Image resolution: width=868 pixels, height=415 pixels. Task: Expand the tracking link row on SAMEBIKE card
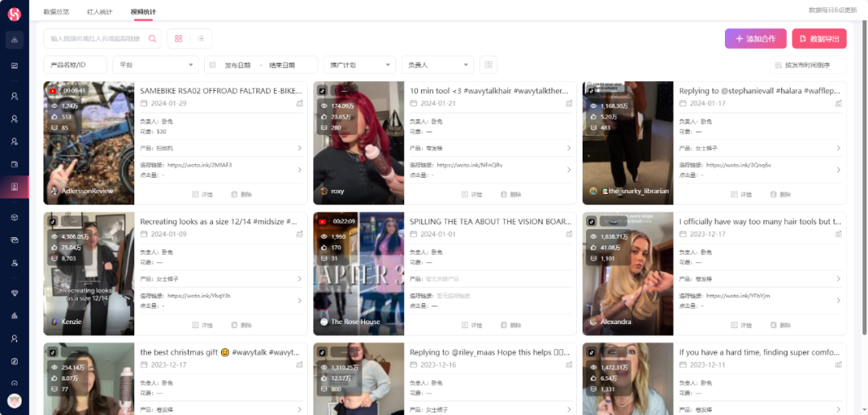coord(300,170)
